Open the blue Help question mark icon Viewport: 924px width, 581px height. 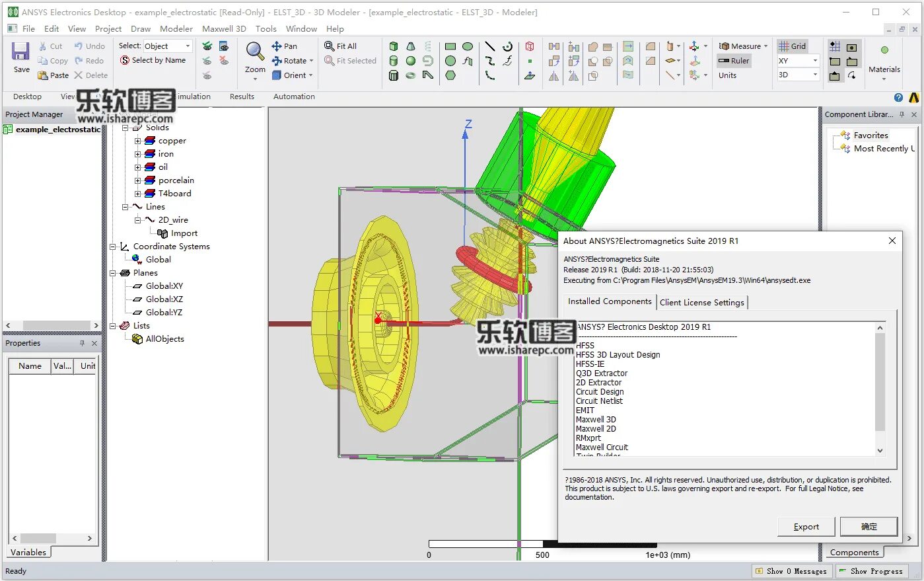click(898, 97)
